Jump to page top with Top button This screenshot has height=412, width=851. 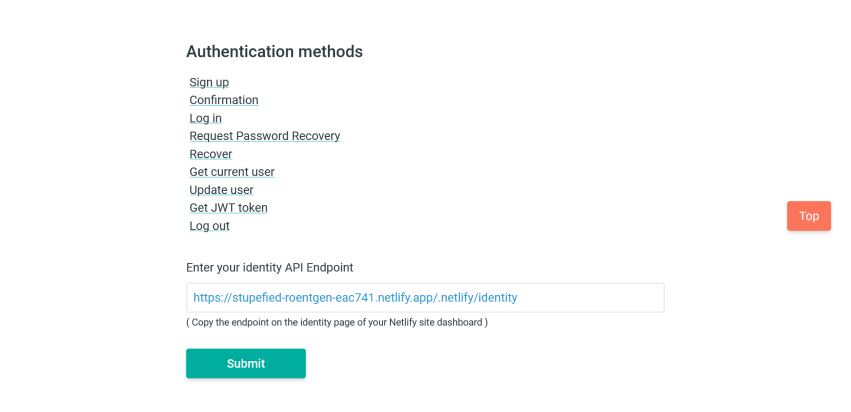pos(809,216)
